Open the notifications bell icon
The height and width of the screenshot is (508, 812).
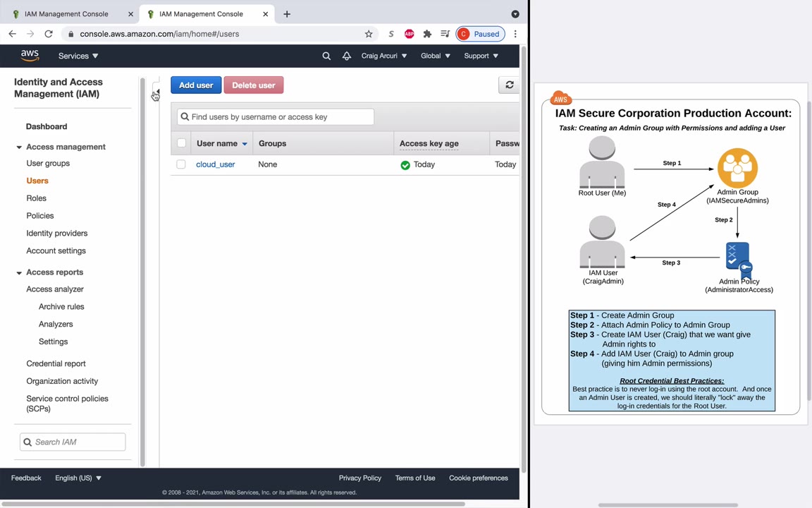347,56
